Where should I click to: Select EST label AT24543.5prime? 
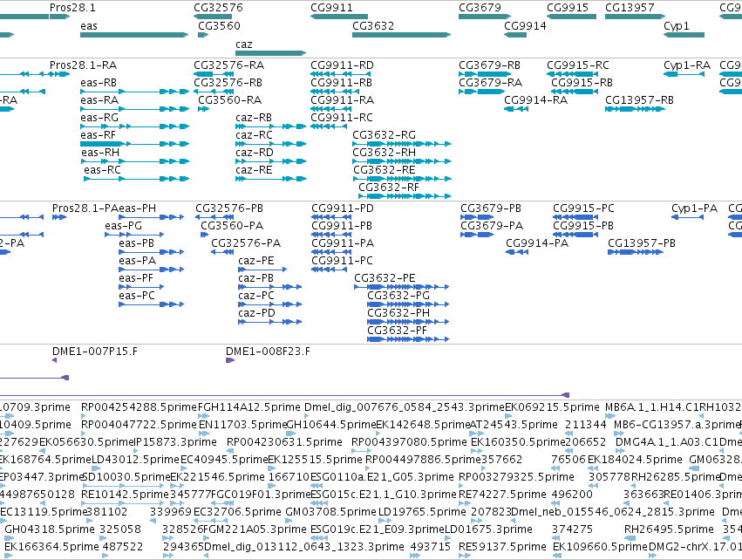[x=514, y=425]
